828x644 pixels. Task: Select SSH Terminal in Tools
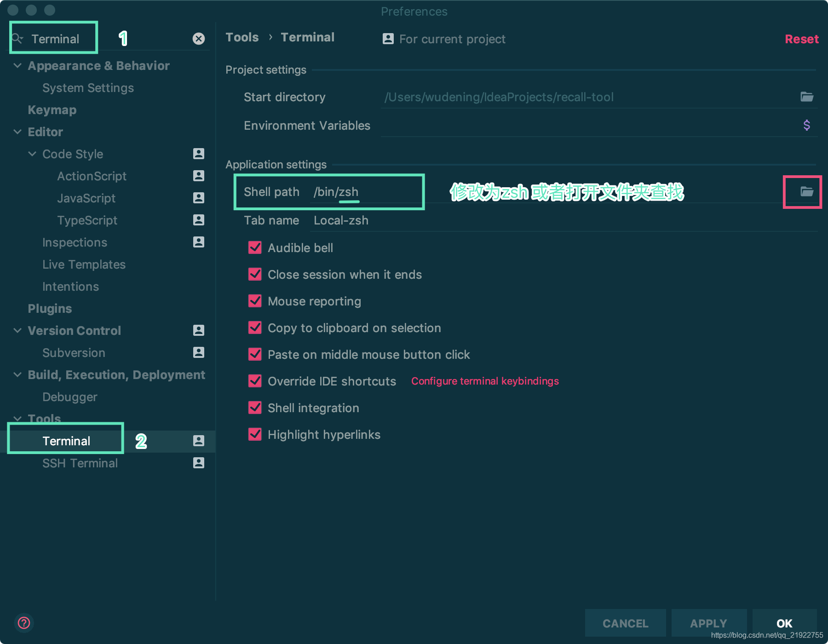pos(80,463)
